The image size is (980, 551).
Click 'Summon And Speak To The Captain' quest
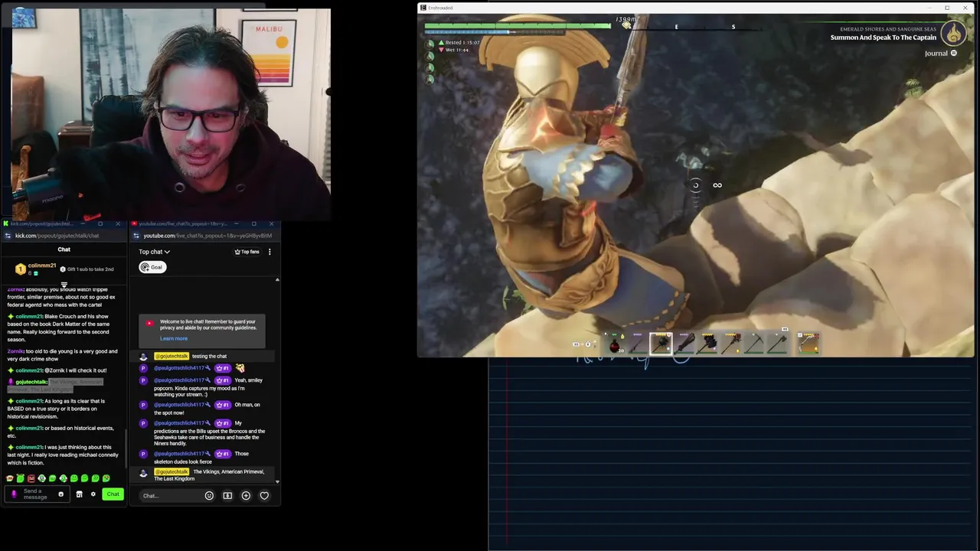coord(884,37)
